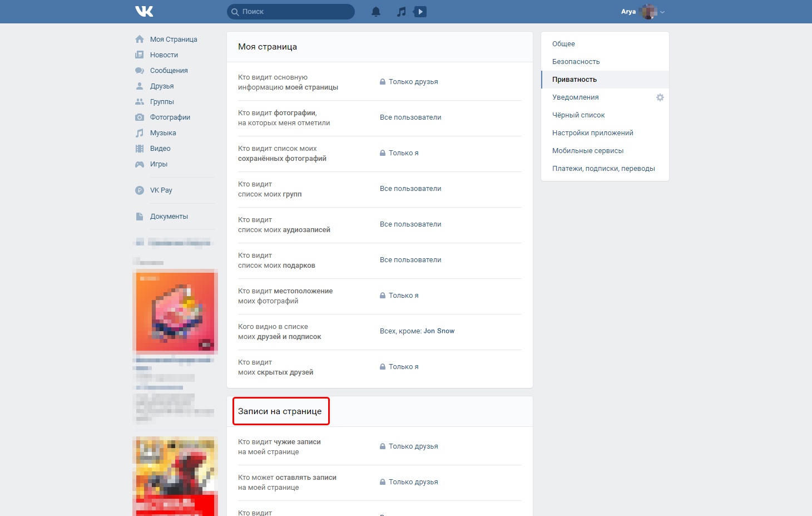Open Платежи, подписки, переводы tab
This screenshot has height=516, width=812.
click(605, 169)
